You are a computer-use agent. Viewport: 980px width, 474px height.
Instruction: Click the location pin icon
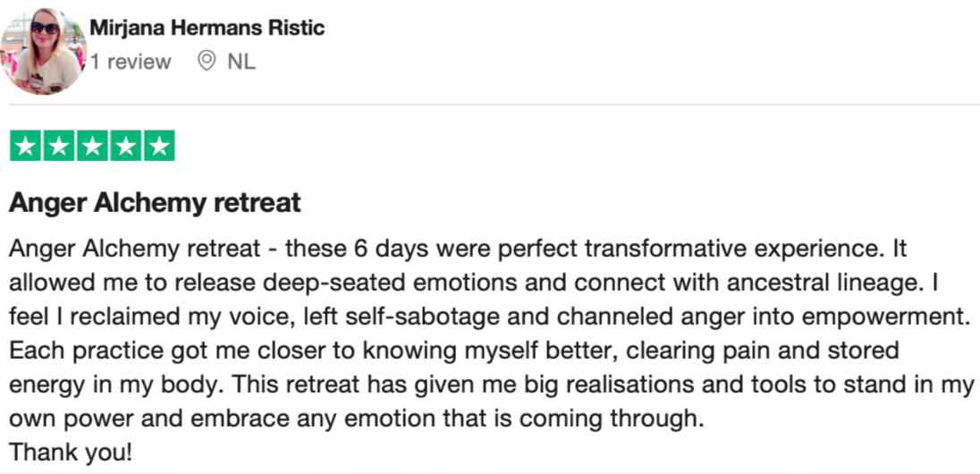tap(207, 62)
